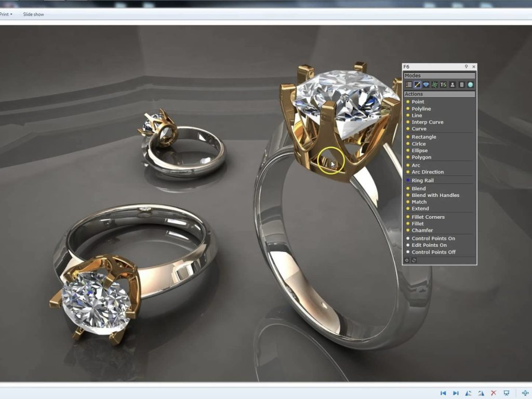This screenshot has width=532, height=399.
Task: Pick the Fillet Corners action
Action: pyautogui.click(x=428, y=217)
